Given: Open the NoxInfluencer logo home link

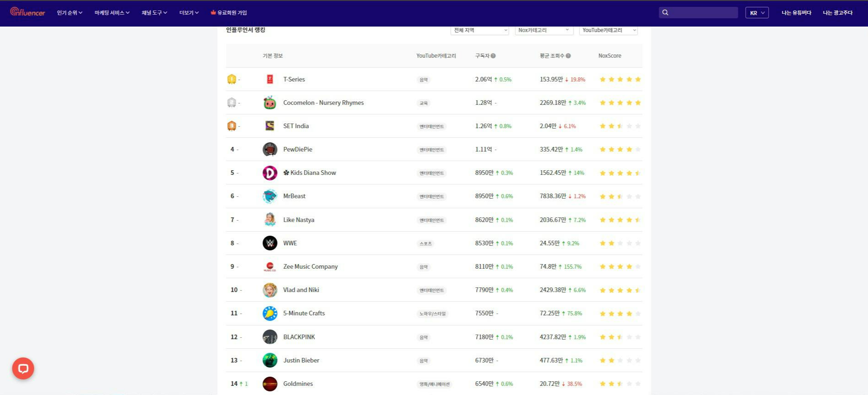Looking at the screenshot, I should 27,12.
